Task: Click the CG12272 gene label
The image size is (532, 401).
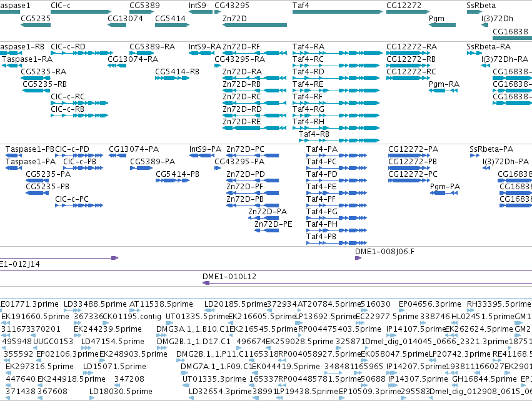Action: 404,6
